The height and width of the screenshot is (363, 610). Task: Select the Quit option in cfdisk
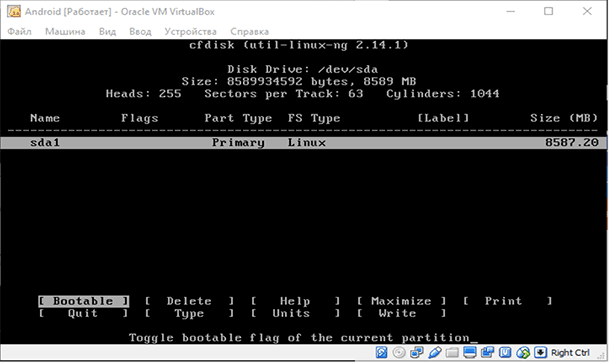point(83,314)
